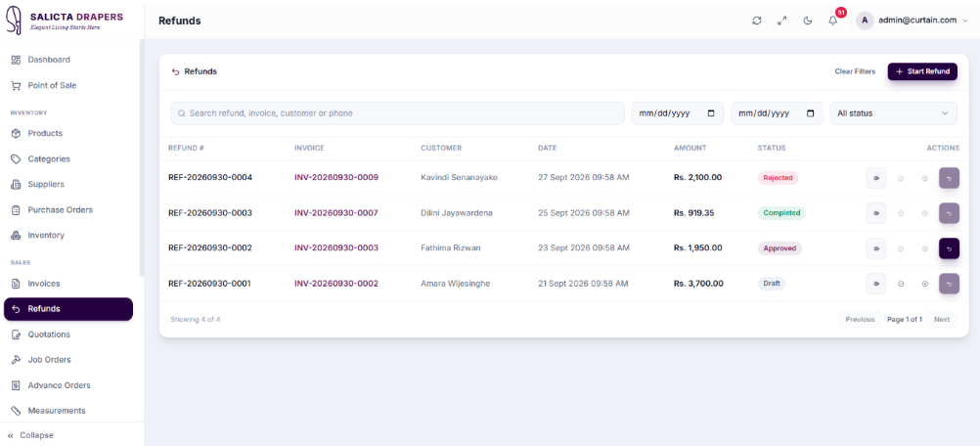This screenshot has height=446, width=980.
Task: Select refund number REF-20260930-0004
Action: tap(210, 178)
